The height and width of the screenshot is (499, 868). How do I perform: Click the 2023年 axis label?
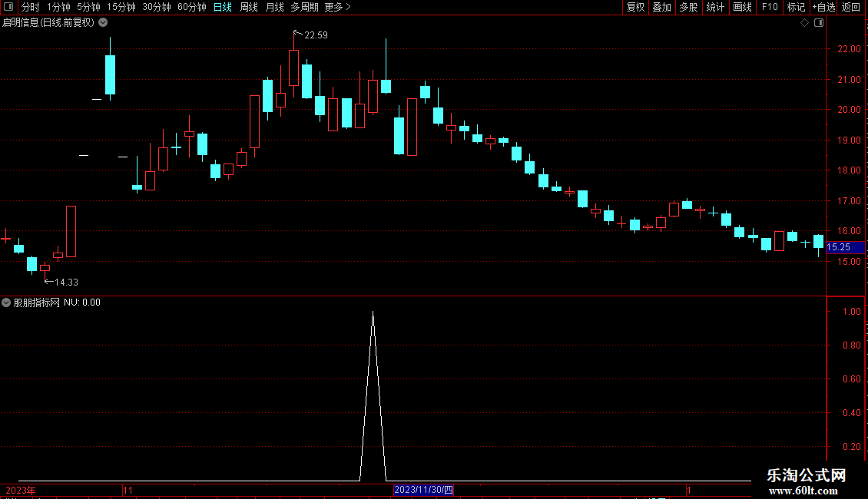pyautogui.click(x=21, y=490)
